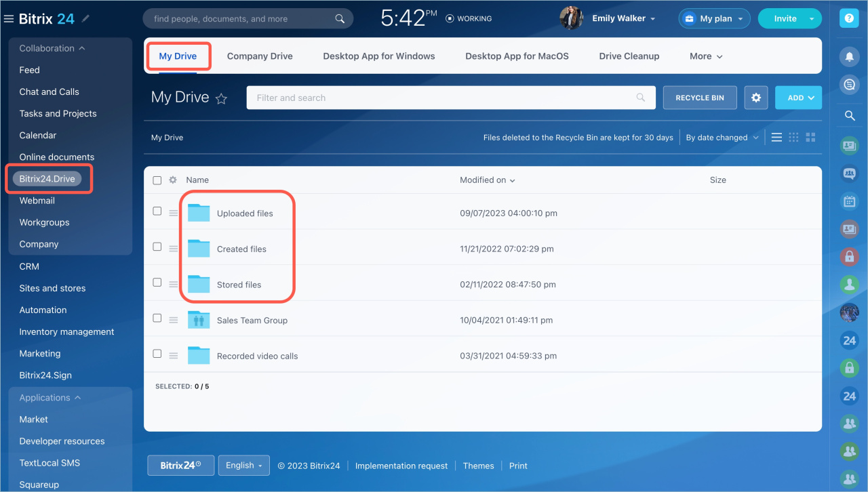Open the help question mark icon

tap(849, 19)
